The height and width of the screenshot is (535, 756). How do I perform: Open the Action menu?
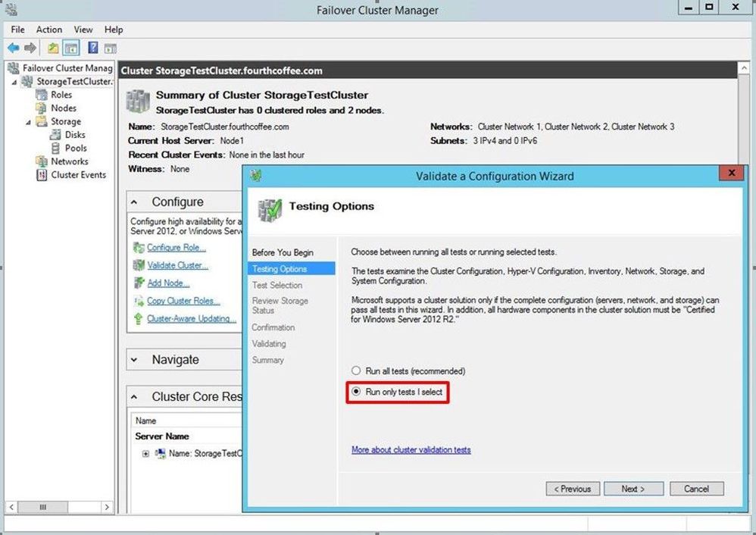[x=49, y=30]
